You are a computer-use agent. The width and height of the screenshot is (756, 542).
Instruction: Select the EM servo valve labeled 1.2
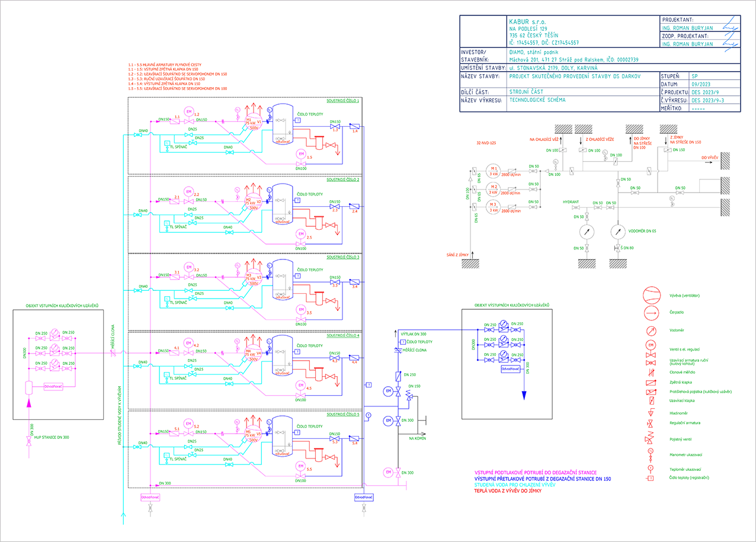pyautogui.click(x=190, y=111)
